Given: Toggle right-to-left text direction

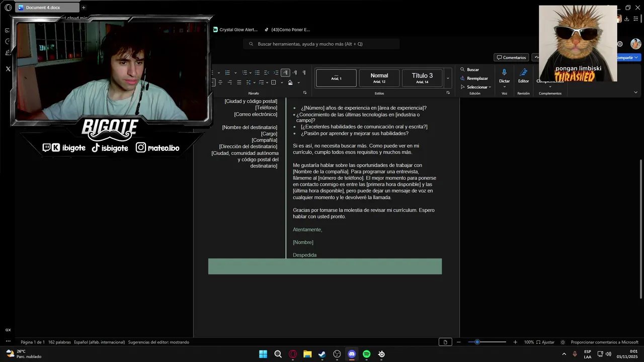Looking at the screenshot, I should coord(295,72).
